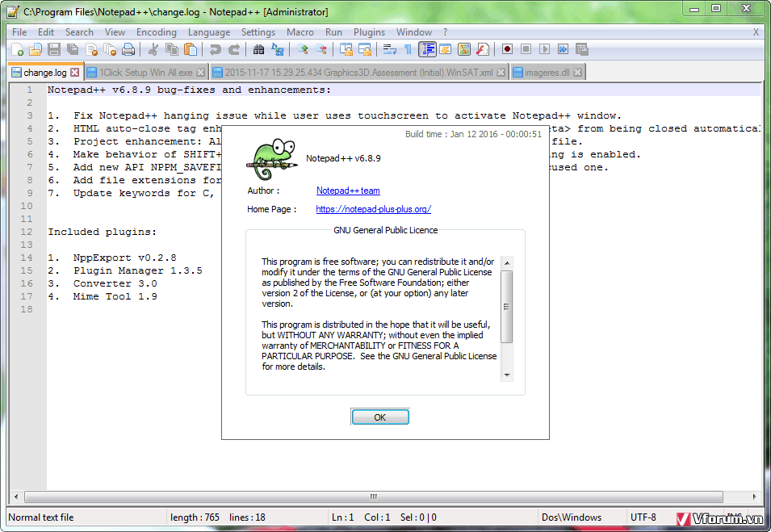Click the editor's horizontal scrollbar thumb

tap(373, 496)
